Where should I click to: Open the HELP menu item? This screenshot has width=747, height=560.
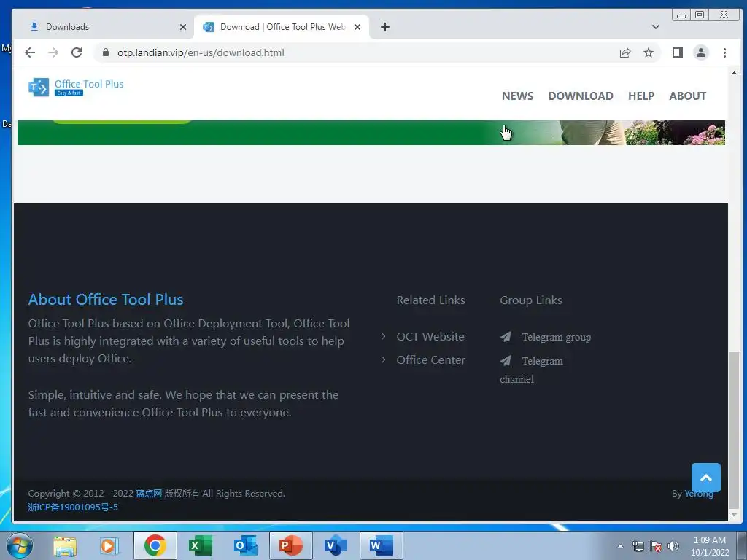[640, 96]
